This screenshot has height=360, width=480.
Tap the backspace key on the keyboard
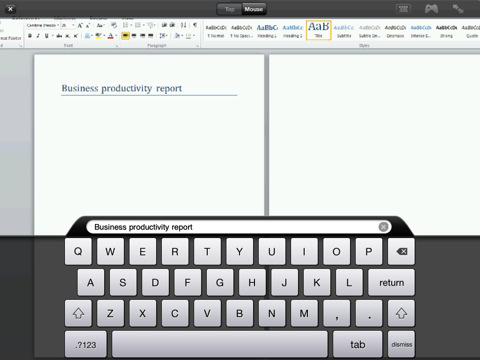tap(402, 252)
